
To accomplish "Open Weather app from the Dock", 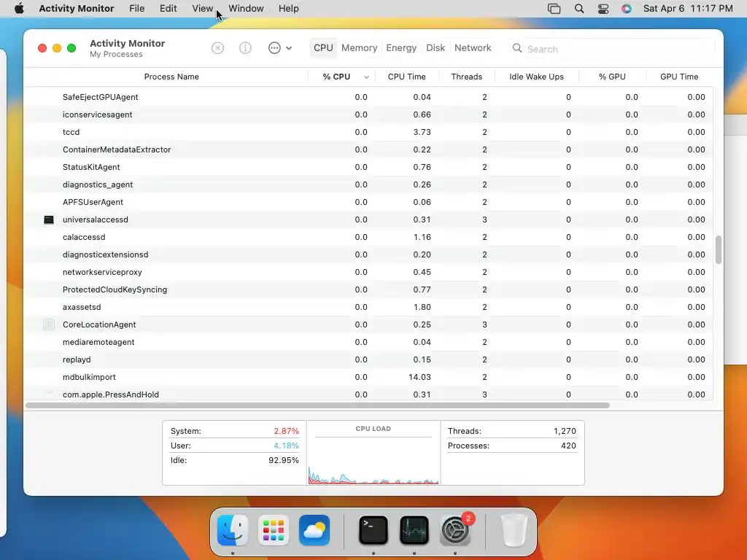I will click(314, 530).
